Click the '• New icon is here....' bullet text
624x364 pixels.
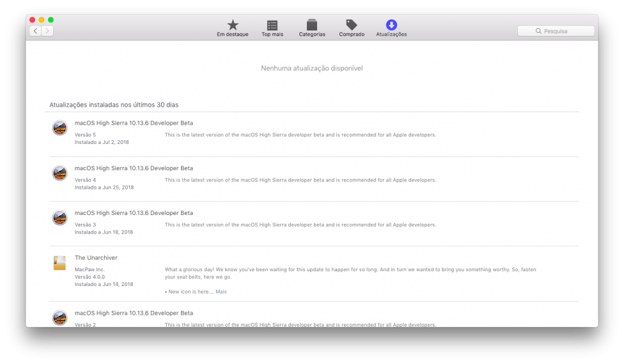coord(190,292)
